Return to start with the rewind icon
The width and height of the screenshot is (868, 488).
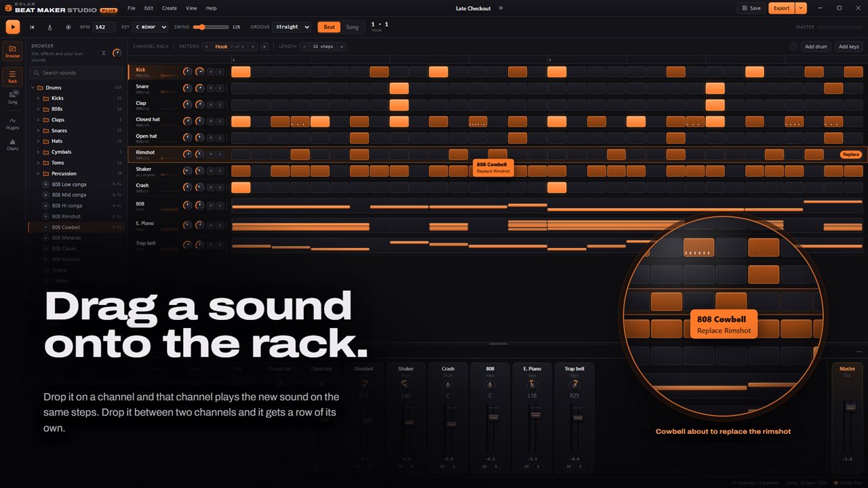[32, 27]
